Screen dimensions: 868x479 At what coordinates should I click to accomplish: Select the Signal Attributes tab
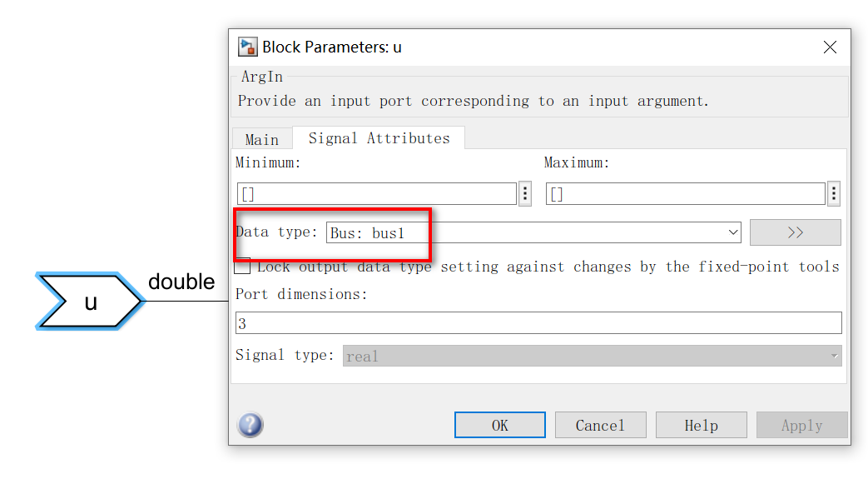[379, 138]
